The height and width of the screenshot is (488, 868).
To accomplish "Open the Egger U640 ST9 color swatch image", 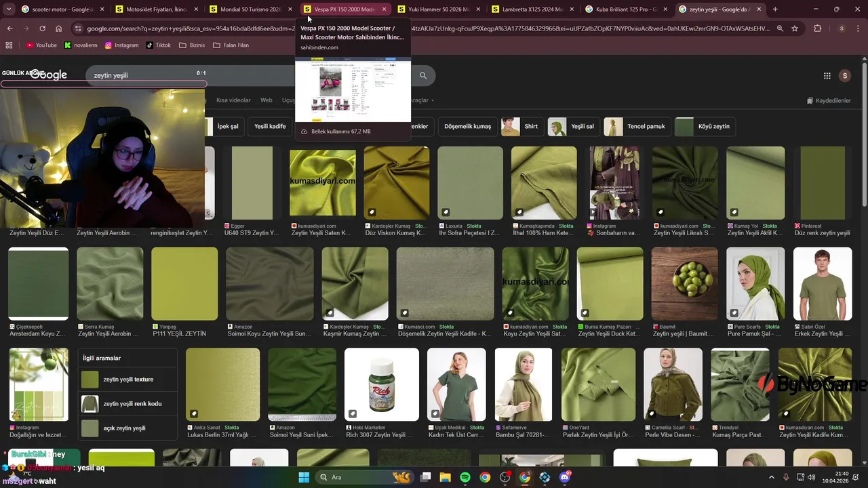I will coord(252,183).
